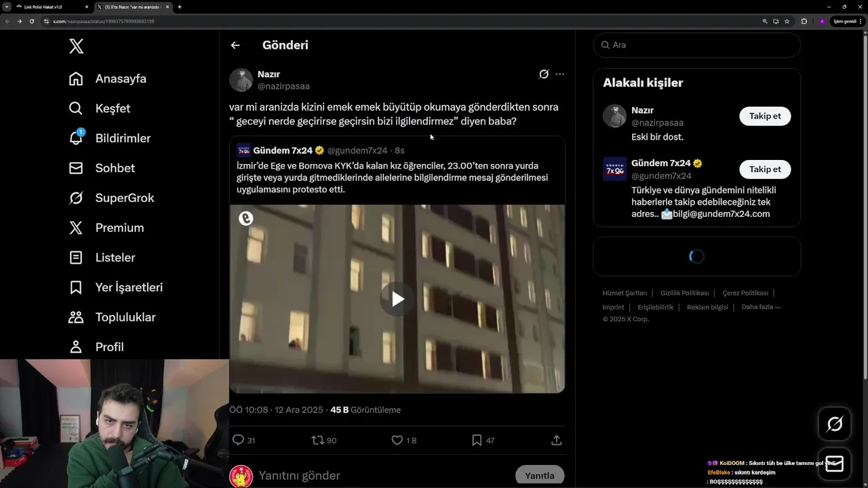Expand the Daha fazla footer menu

pyautogui.click(x=761, y=306)
